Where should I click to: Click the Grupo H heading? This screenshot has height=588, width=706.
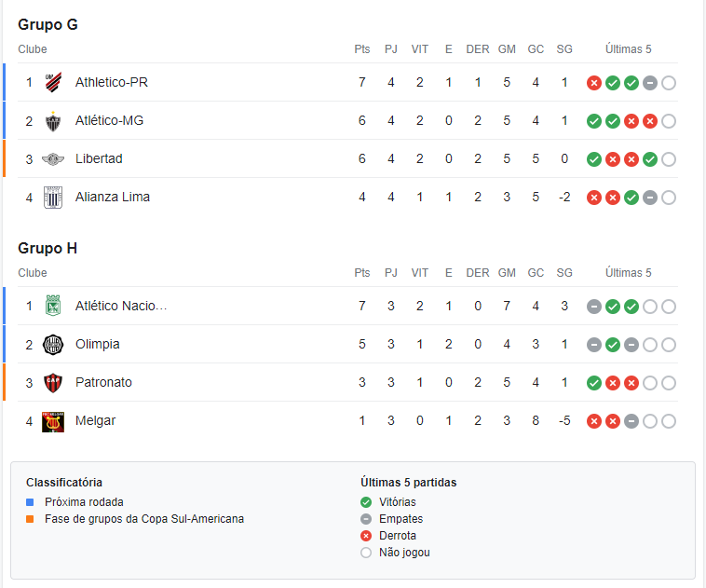pos(48,248)
